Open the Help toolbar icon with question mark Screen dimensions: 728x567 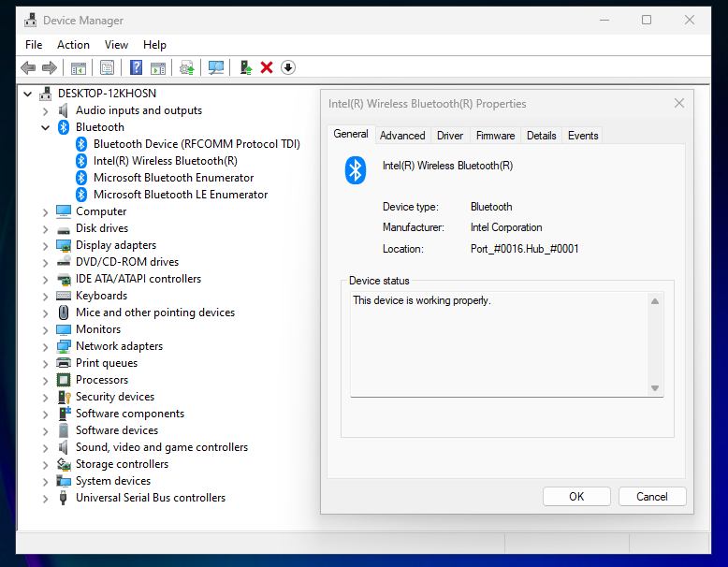click(136, 67)
